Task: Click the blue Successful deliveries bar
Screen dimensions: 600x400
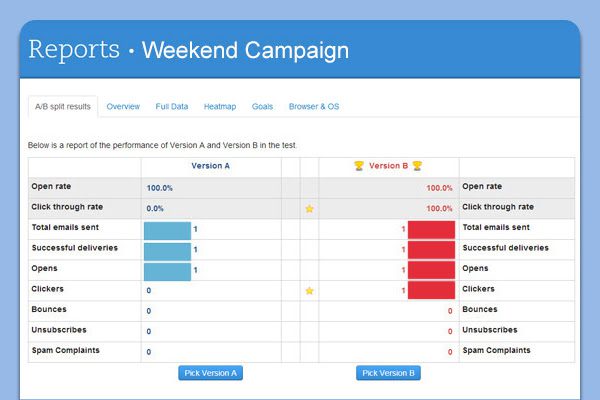Action: (167, 250)
